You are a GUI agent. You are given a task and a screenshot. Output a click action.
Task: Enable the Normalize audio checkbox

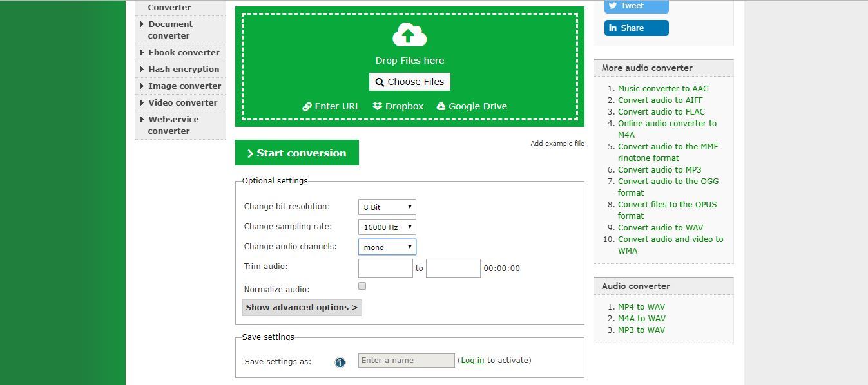click(x=362, y=286)
